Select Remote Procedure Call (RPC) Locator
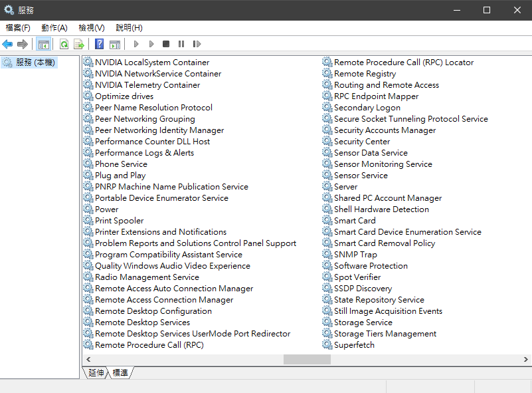The height and width of the screenshot is (393, 532). [x=404, y=62]
